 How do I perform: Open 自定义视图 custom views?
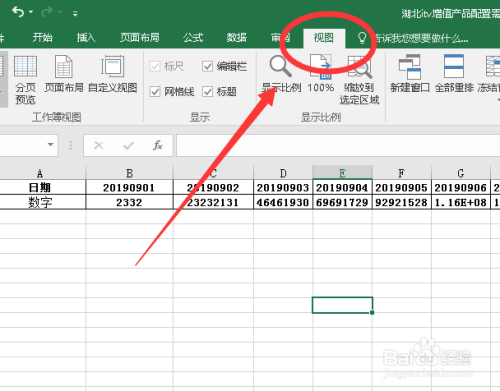tap(113, 75)
